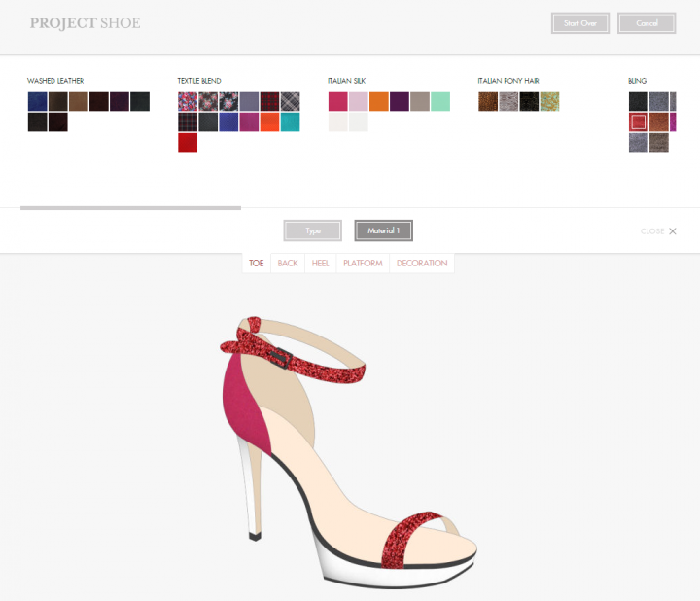Select the first off-white Italian Silk swatch
Screen dimensions: 700x601
pyautogui.click(x=338, y=123)
